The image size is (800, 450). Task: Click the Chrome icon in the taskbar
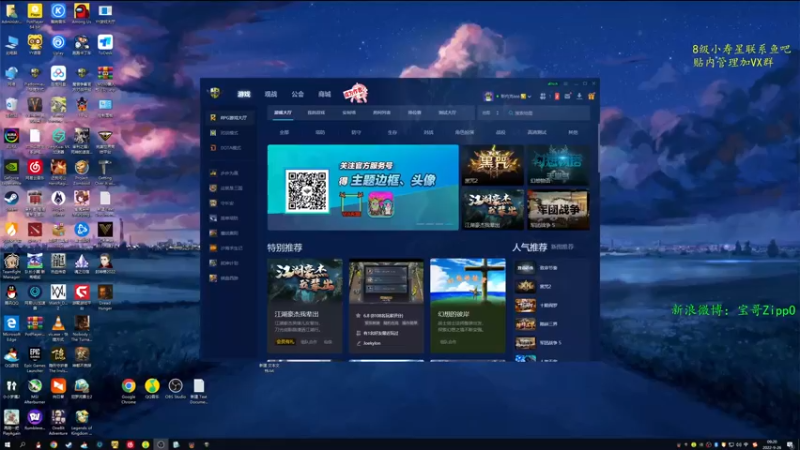tap(54, 445)
